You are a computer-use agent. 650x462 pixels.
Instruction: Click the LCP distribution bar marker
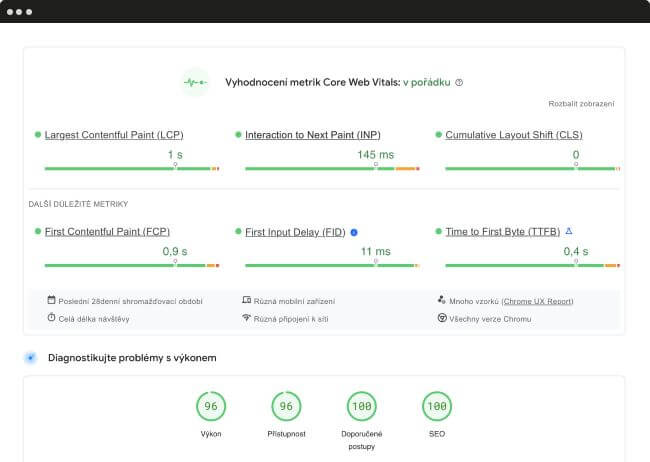(175, 166)
